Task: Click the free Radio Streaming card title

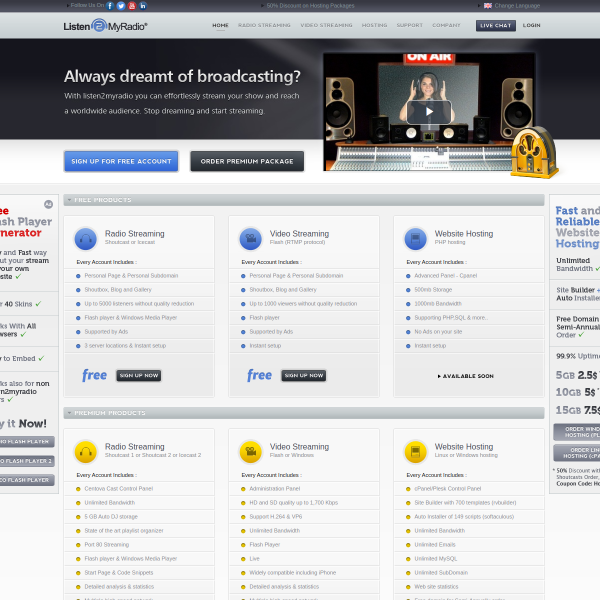Action: pyautogui.click(x=135, y=233)
